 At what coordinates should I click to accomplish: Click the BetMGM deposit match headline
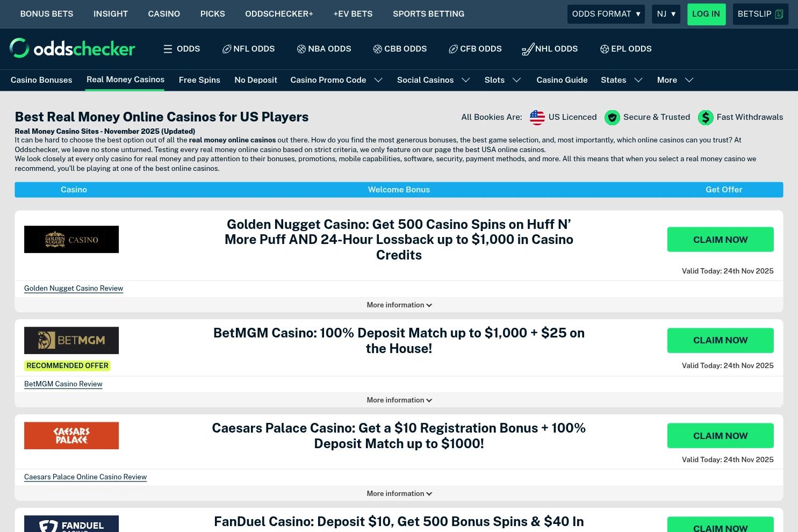[x=399, y=341]
